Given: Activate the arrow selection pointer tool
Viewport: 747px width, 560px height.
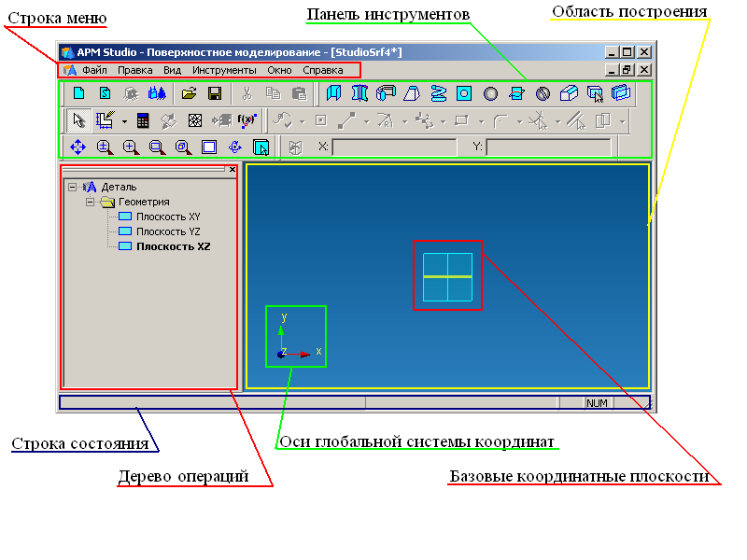Looking at the screenshot, I should 78,120.
